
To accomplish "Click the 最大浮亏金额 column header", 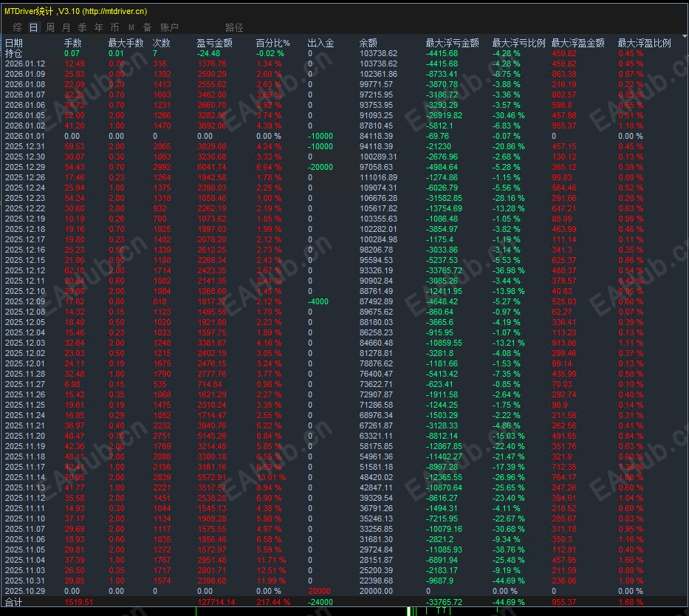I will [452, 43].
